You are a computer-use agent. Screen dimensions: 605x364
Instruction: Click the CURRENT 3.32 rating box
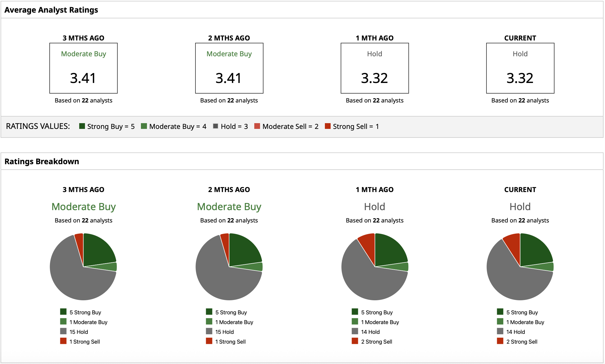(x=520, y=68)
